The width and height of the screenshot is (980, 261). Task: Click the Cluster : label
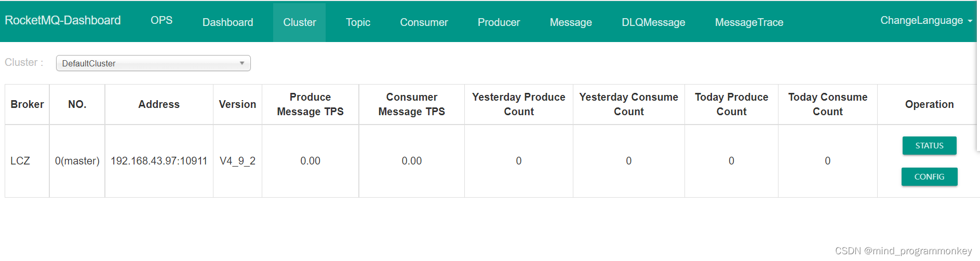click(x=24, y=62)
